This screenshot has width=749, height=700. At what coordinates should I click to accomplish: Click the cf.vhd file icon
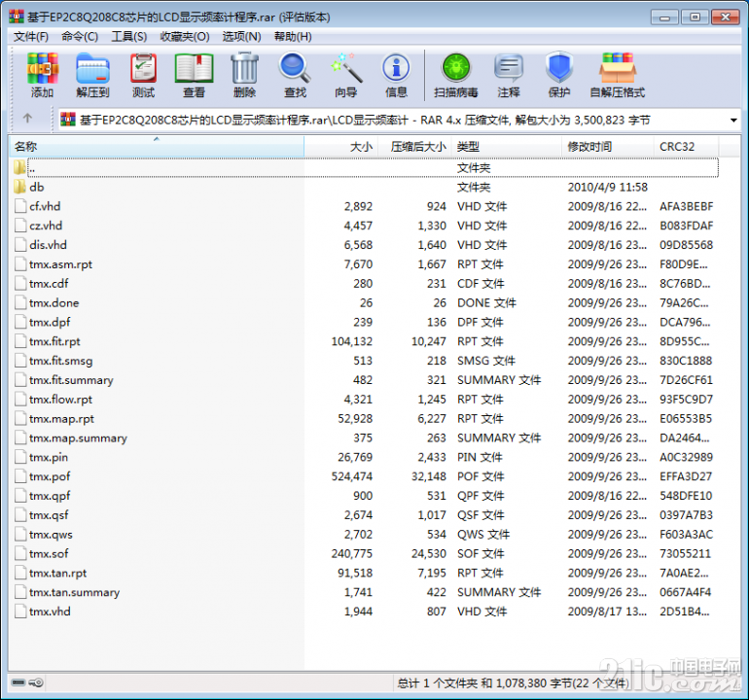20,206
